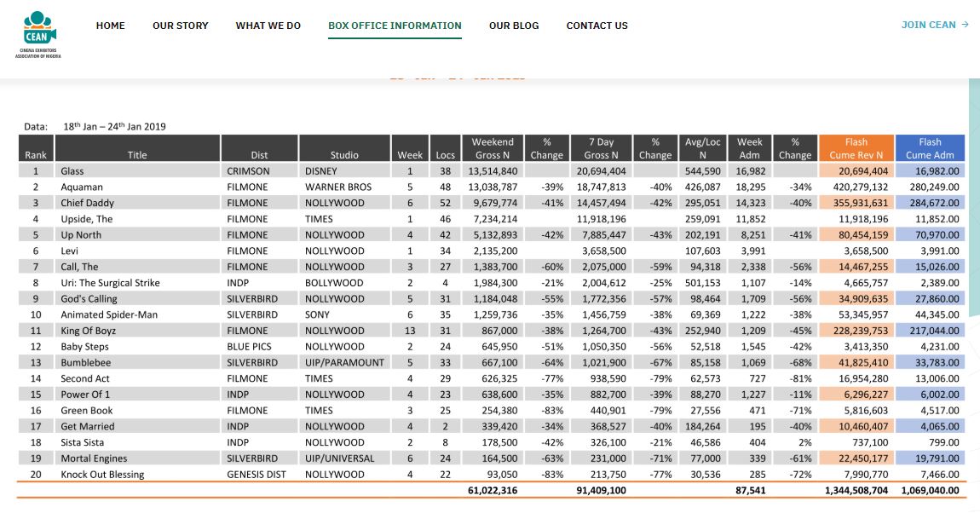Image resolution: width=980 pixels, height=513 pixels.
Task: Click the CEAN logo icon
Action: pos(38,34)
